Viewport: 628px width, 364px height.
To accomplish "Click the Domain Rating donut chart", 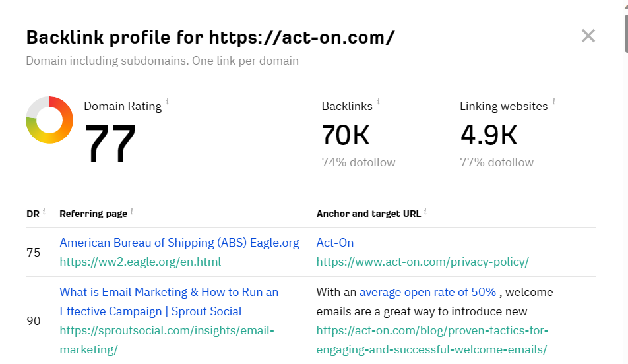I will coord(49,120).
